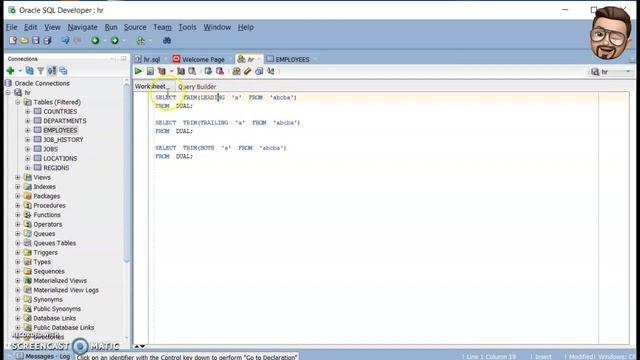
Task: Expand the Triggers tree node
Action: pos(18,252)
